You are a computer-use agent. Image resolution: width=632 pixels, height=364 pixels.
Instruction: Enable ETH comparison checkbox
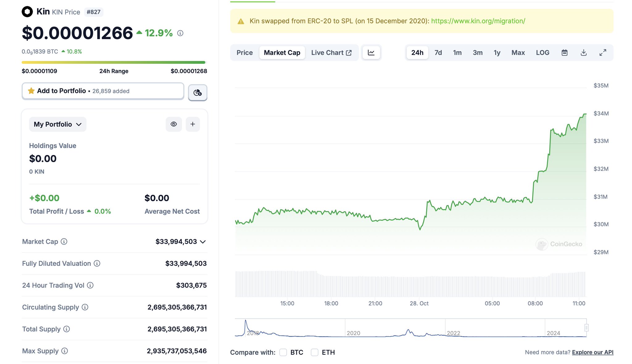click(314, 352)
